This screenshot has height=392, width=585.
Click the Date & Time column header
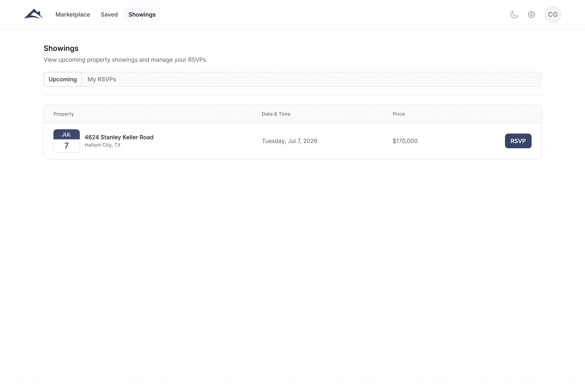coord(276,114)
